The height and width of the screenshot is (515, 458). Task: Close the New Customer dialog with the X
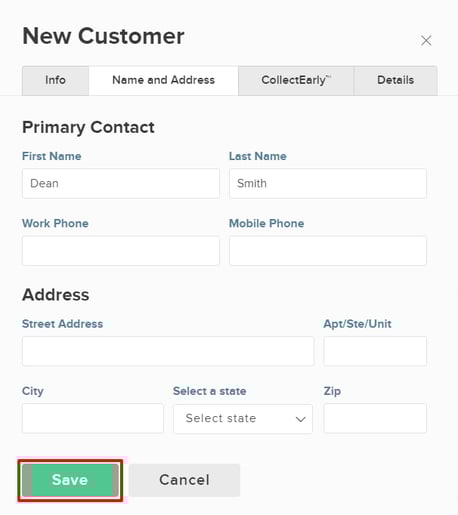pyautogui.click(x=426, y=40)
